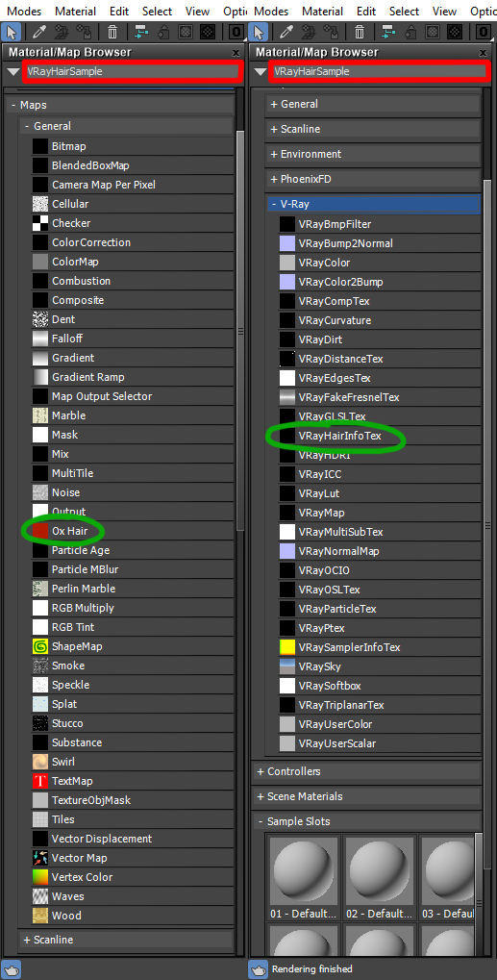
Task: Click right panel search field VRayHairSample
Action: pyautogui.click(x=380, y=72)
